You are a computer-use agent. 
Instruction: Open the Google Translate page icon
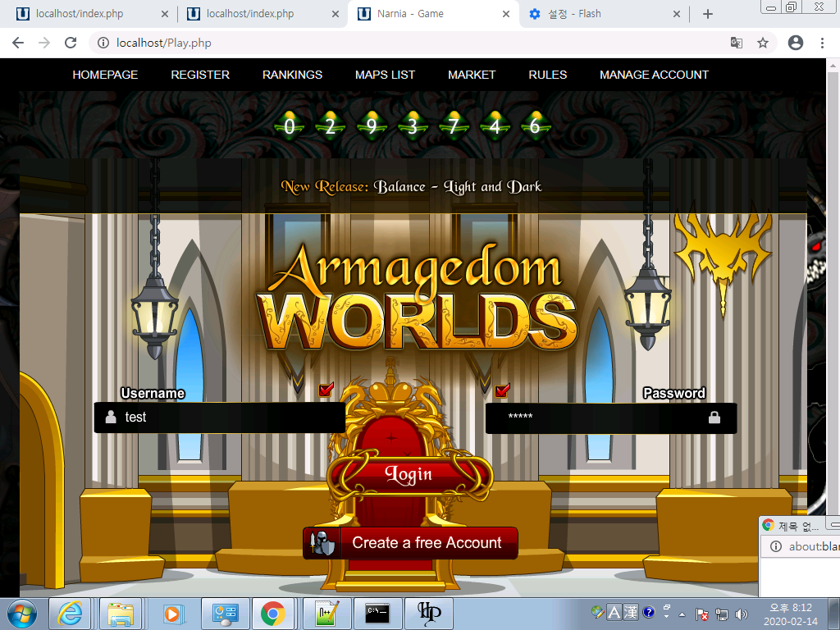[x=737, y=43]
